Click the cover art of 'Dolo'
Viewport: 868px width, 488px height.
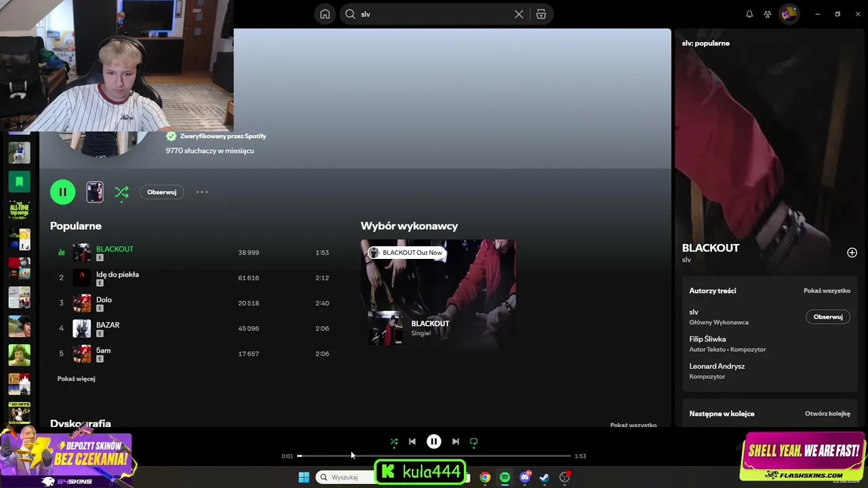tap(81, 303)
